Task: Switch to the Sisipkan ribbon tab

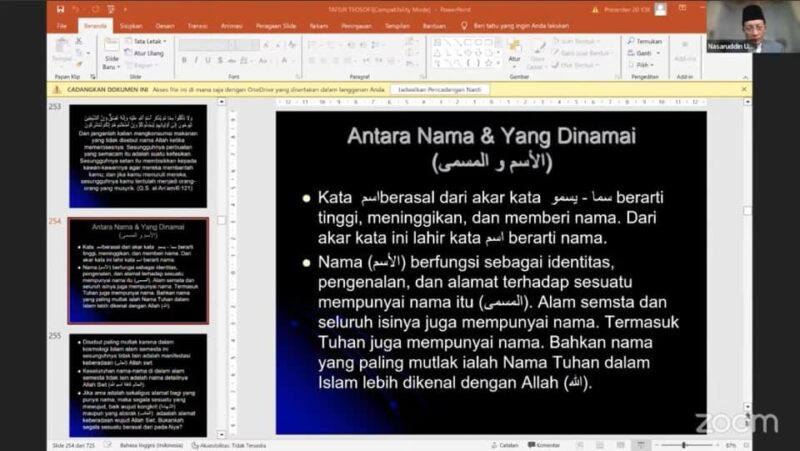Action: coord(130,25)
